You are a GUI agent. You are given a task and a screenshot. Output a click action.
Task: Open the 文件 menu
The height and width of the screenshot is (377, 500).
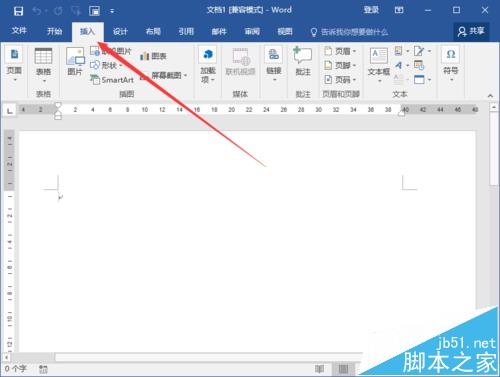[19, 31]
